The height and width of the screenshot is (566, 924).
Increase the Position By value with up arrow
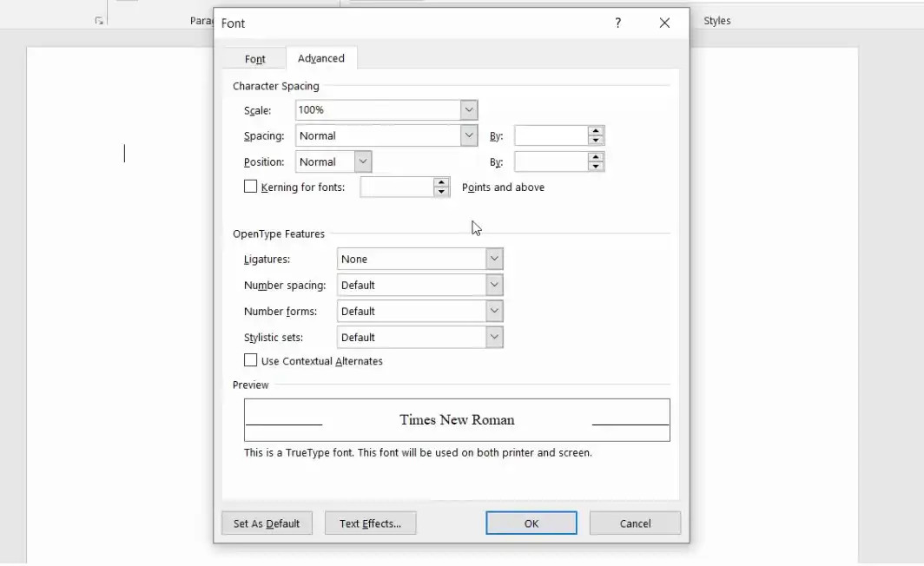tap(596, 157)
